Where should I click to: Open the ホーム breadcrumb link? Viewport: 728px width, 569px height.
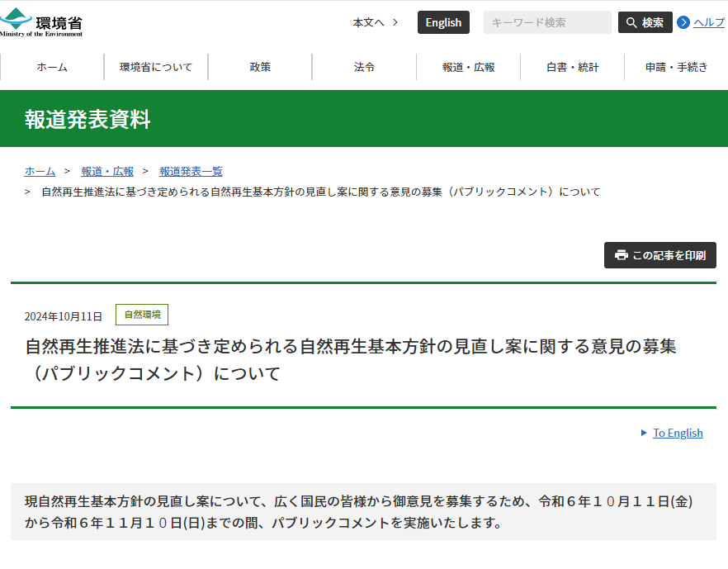coord(40,171)
